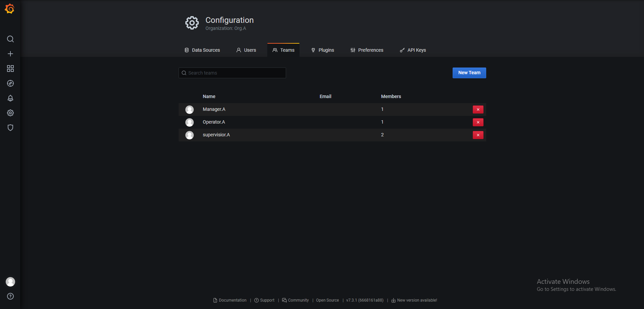Click the Email column header
The width and height of the screenshot is (644, 309).
(x=325, y=97)
